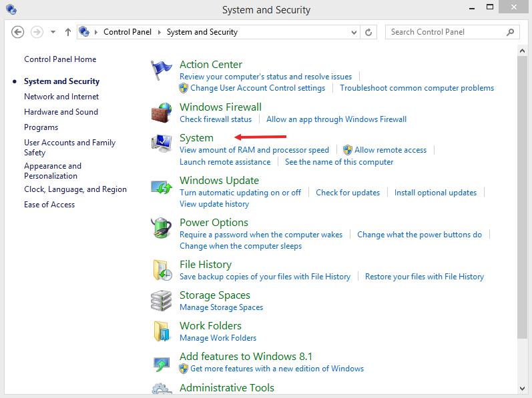
Task: Click Manage Work Folders
Action: click(218, 338)
